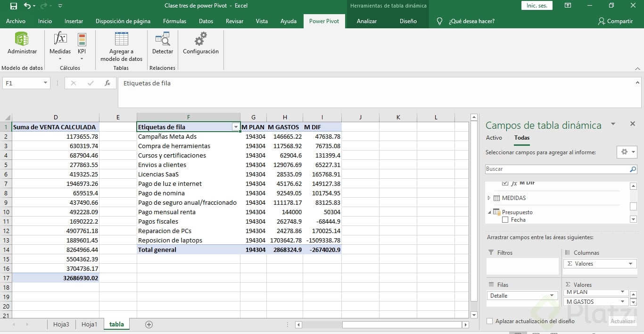The image size is (644, 334).
Task: Switch to the Analizar ribbon tab
Action: (x=366, y=21)
